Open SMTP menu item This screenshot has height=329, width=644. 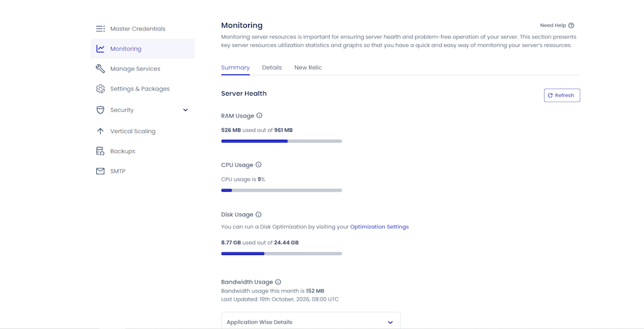[x=143, y=171]
